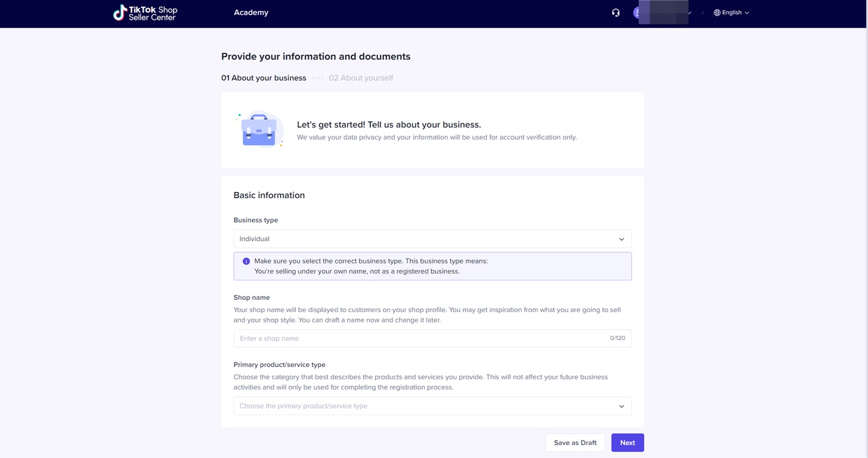
Task: Click the briefcase illustration
Action: point(259,130)
